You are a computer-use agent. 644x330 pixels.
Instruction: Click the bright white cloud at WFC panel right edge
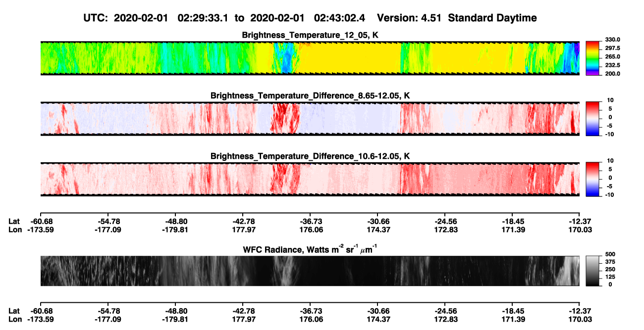[569, 271]
